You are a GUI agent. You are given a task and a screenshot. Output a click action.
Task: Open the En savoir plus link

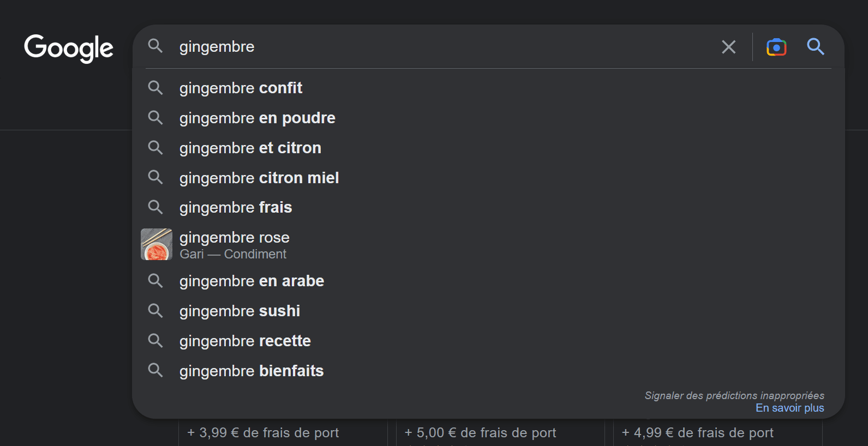coord(789,408)
